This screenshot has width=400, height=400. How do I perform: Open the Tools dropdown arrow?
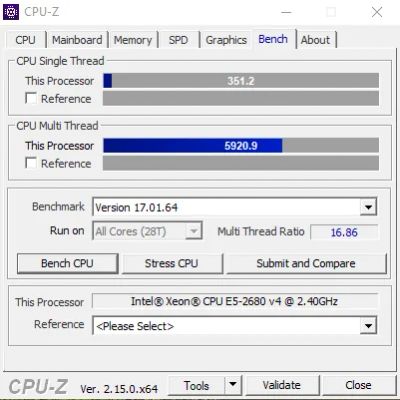[233, 385]
